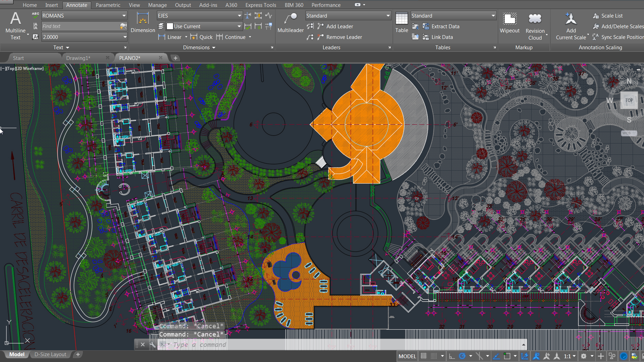The image size is (644, 362).
Task: Click Extract Data in Tables panel
Action: coord(442,26)
